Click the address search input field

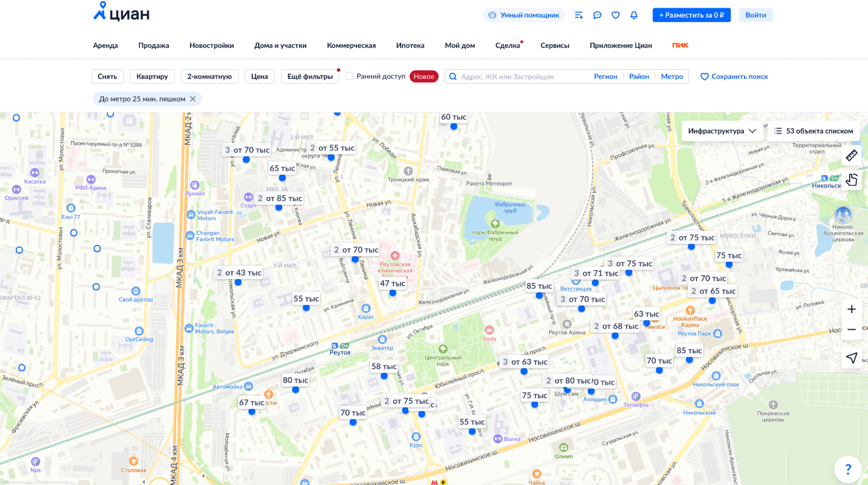521,77
